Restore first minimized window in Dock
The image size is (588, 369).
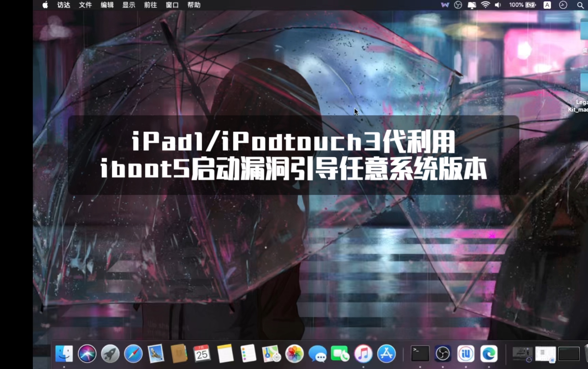pos(522,354)
